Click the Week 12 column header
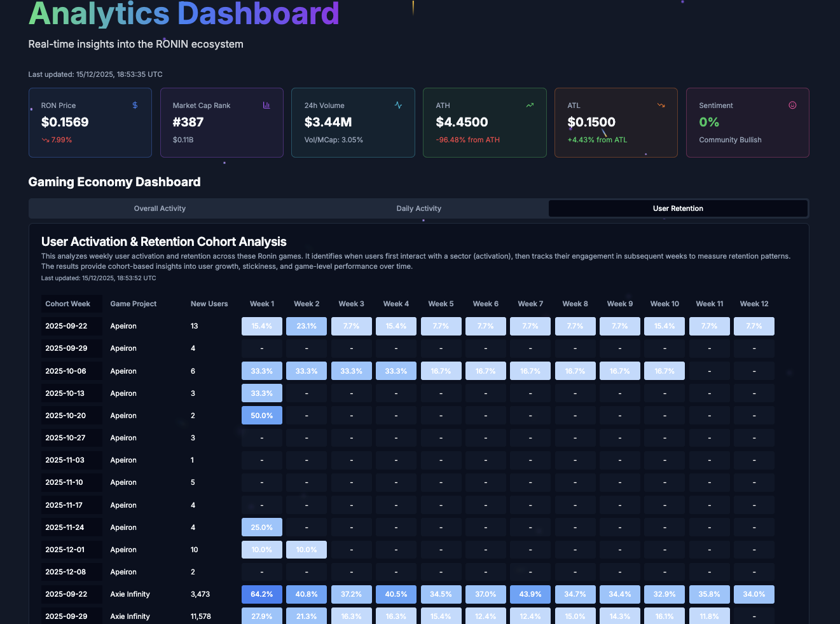The height and width of the screenshot is (624, 840). pos(754,304)
